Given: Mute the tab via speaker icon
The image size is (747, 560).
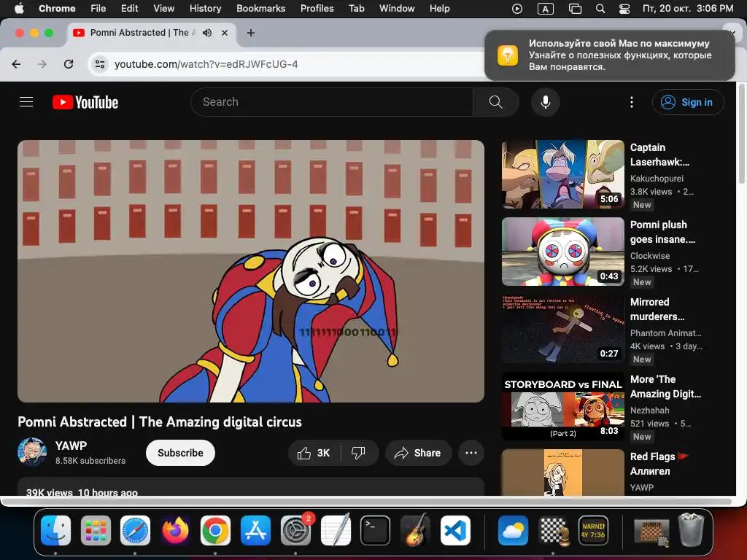Looking at the screenshot, I should (x=207, y=33).
